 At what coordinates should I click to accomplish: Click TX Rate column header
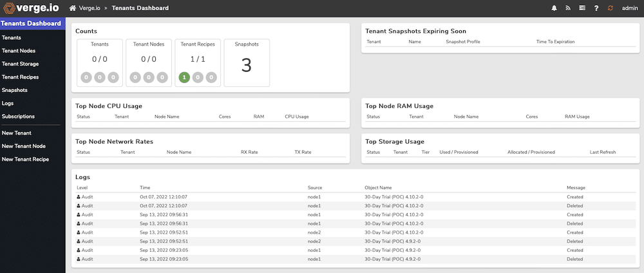pos(303,153)
